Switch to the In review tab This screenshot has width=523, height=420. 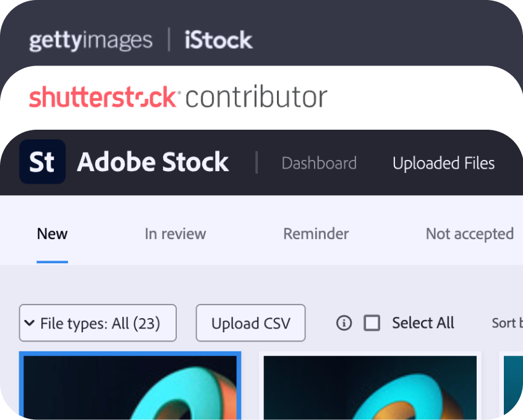click(x=176, y=233)
